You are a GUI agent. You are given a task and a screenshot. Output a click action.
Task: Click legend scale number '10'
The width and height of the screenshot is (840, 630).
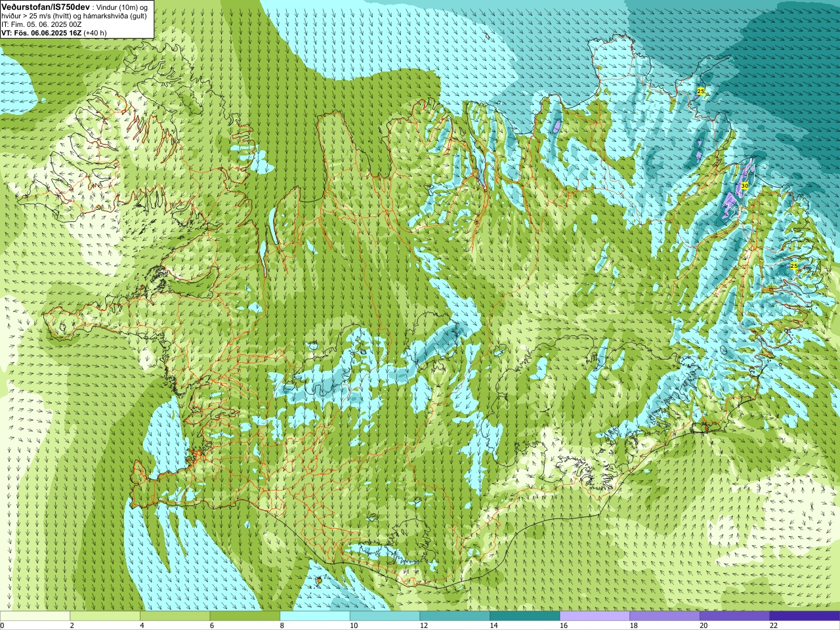[x=353, y=625]
